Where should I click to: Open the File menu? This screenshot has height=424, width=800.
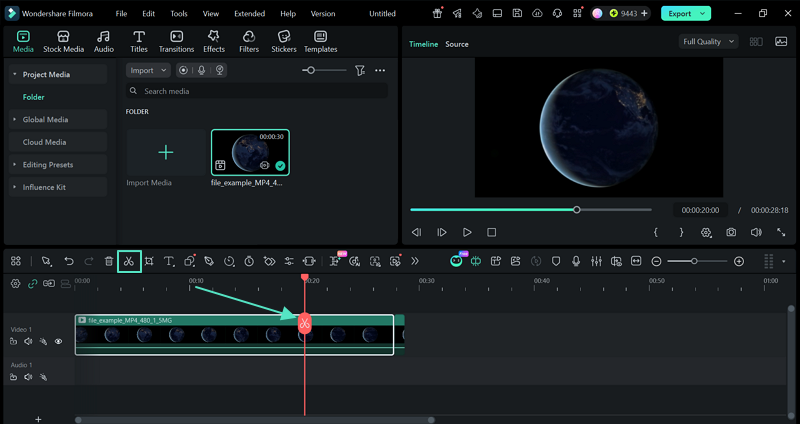pos(121,14)
